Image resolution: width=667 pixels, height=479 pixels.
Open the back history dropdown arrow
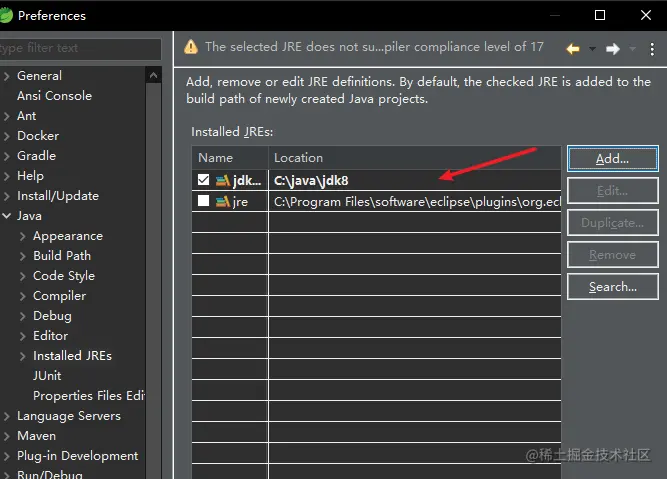pyautogui.click(x=592, y=49)
